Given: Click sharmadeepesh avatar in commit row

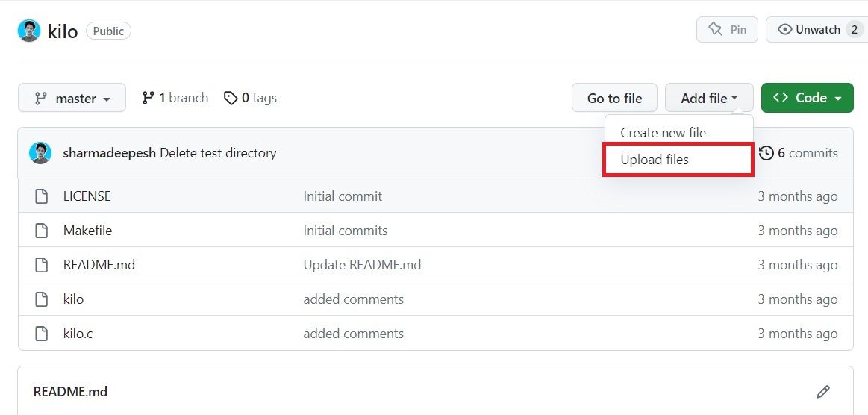Looking at the screenshot, I should [x=40, y=153].
